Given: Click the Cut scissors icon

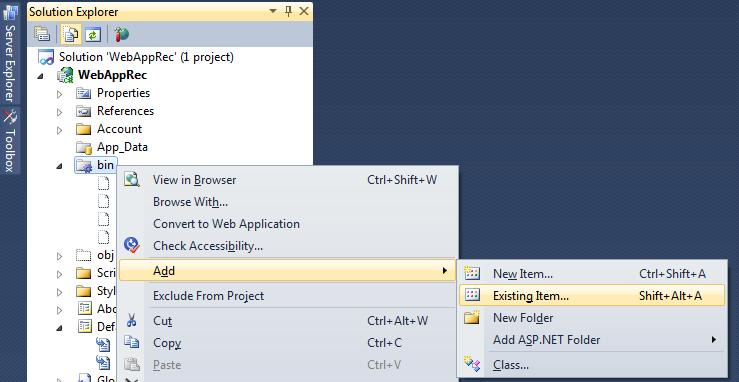Looking at the screenshot, I should 131,321.
